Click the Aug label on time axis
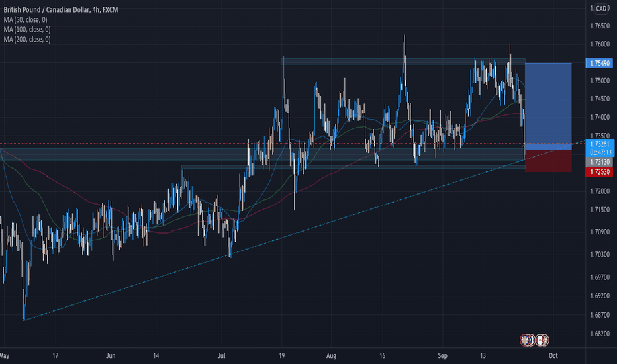This screenshot has height=364, width=617. [x=331, y=356]
